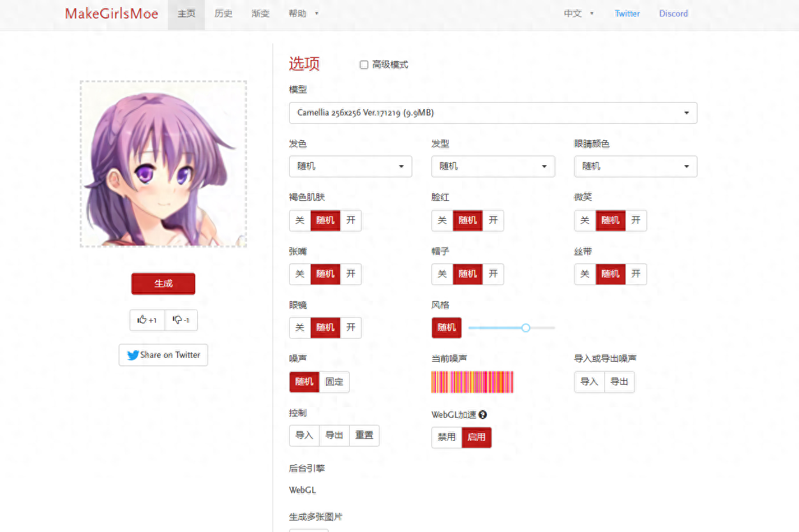Click the WebGL加速 help question icon

point(483,415)
